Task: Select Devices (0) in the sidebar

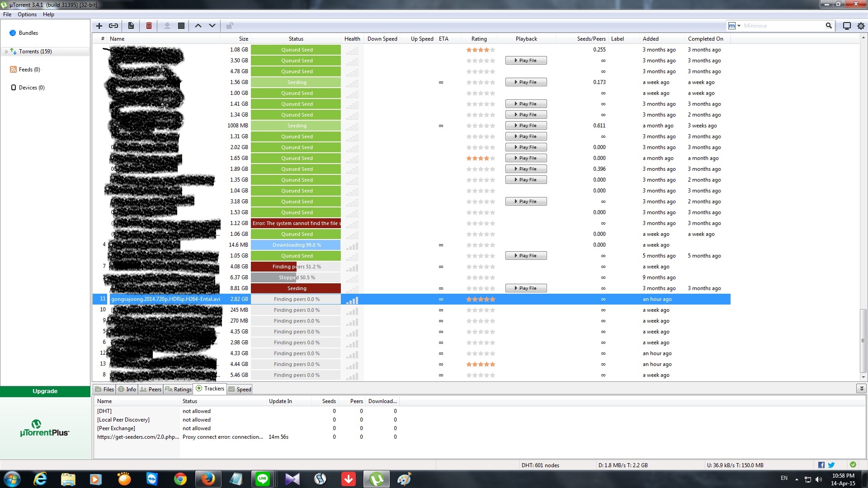Action: [x=32, y=88]
